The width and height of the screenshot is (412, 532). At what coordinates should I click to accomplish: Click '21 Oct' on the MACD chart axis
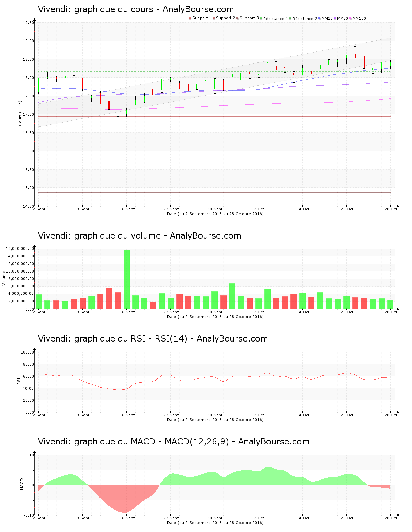347,518
